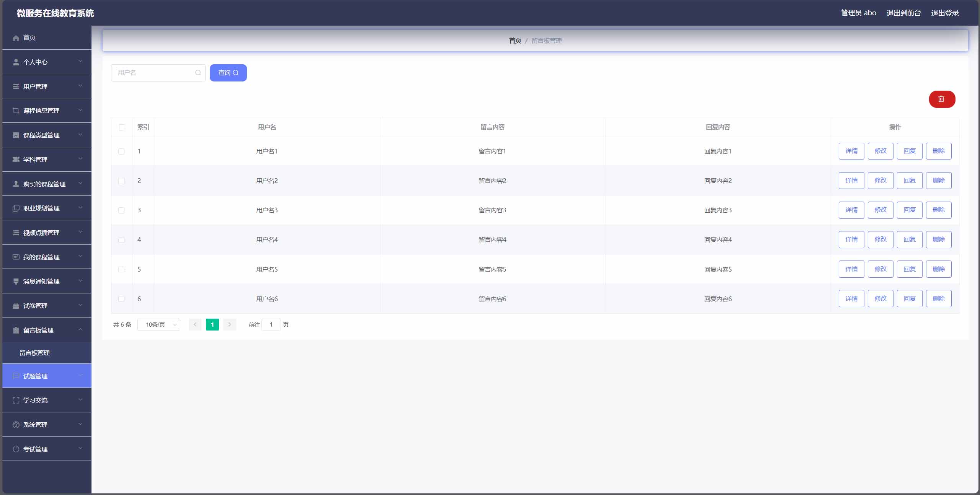Expand 试卷管理 chevron
This screenshot has width=980, height=495.
pos(80,305)
